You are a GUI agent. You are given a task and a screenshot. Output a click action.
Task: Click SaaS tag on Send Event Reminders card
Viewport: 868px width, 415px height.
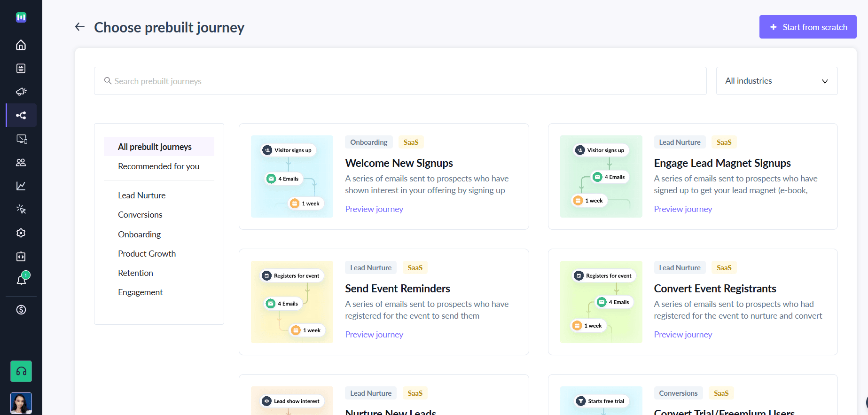tap(415, 268)
